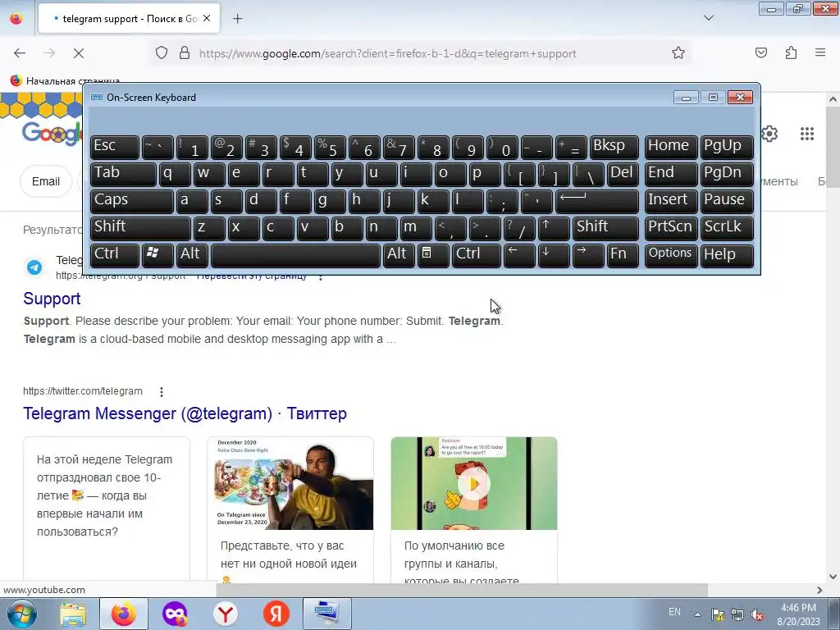Screen dimensions: 840x630
Task: Toggle the right Ctrl key
Action: point(477,254)
